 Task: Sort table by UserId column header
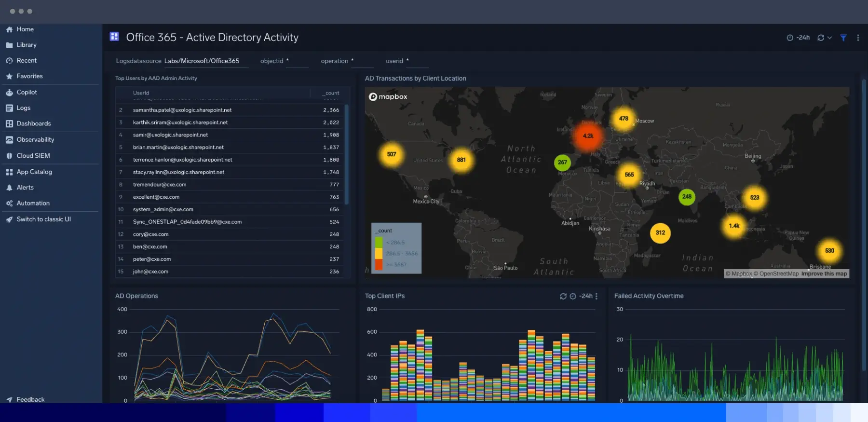[141, 93]
